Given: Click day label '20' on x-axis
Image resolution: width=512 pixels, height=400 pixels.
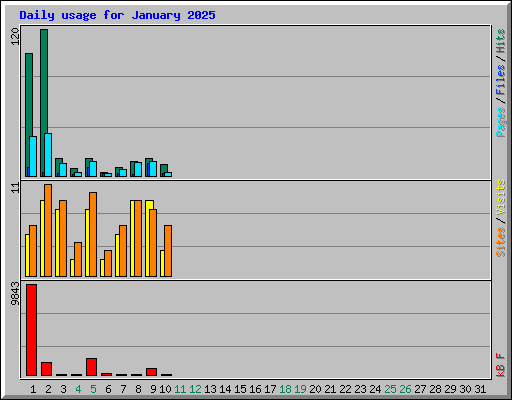Looking at the screenshot, I should [315, 389].
